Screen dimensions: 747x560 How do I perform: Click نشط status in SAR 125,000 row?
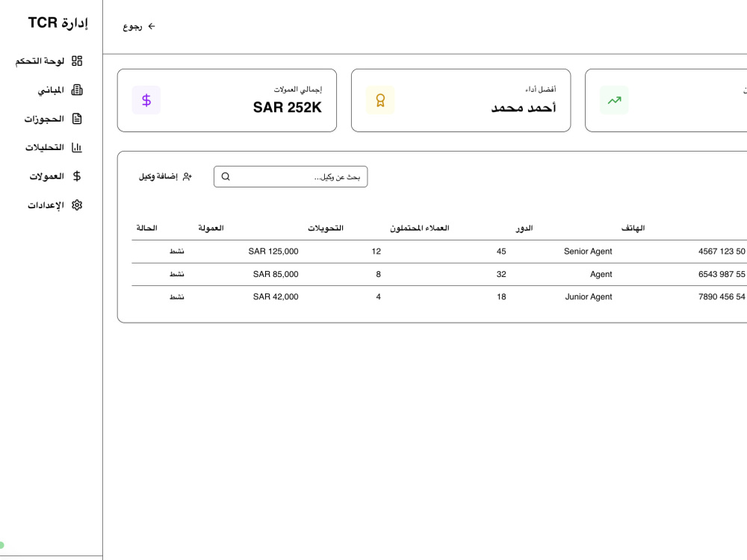pyautogui.click(x=177, y=252)
